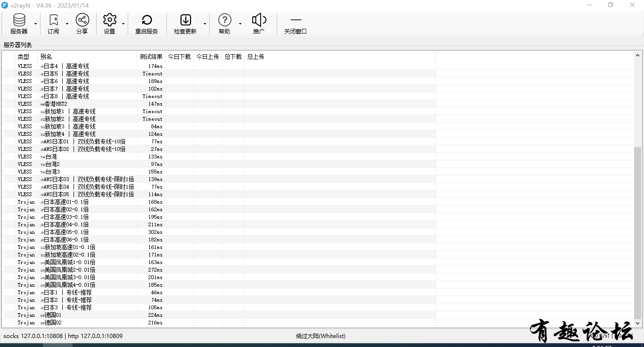Open the dropdown arrow beside 设置
Image resolution: width=644 pixels, height=347 pixels.
tap(123, 24)
